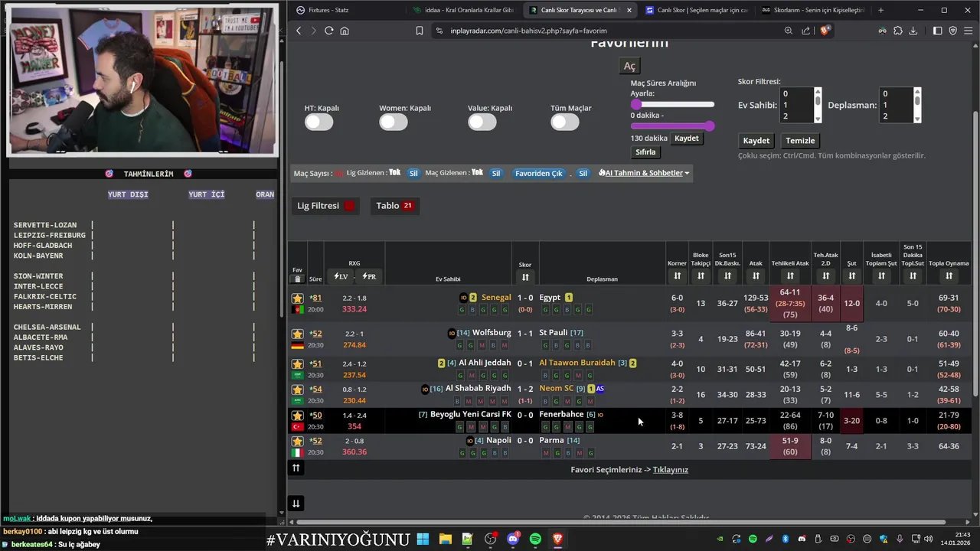980x551 pixels.
Task: Open the Tıklayınız favorites link
Action: click(670, 470)
